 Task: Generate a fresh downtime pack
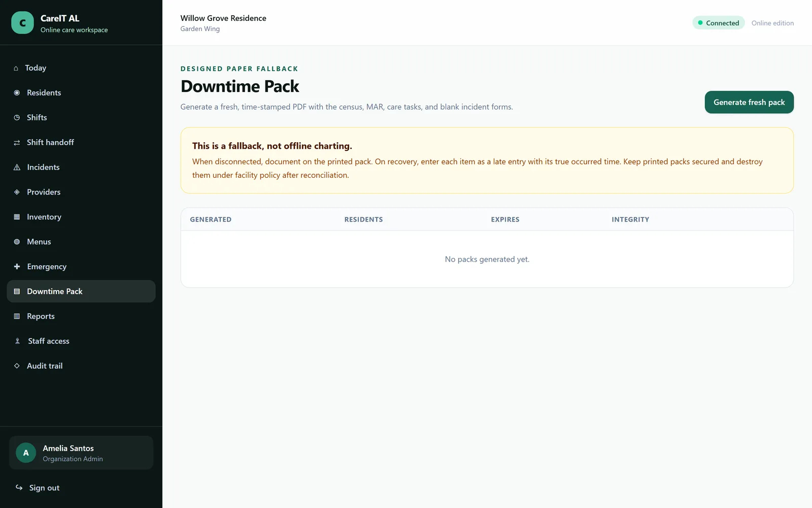749,102
